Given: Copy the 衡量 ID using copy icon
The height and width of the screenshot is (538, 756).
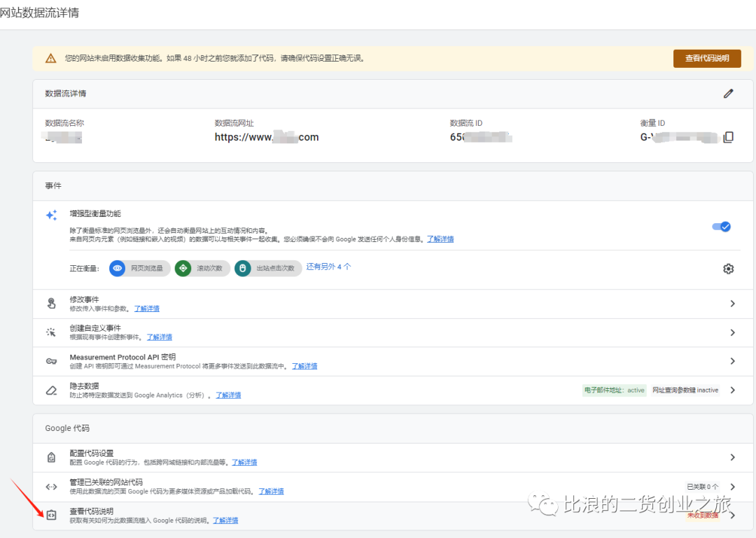Looking at the screenshot, I should (728, 137).
